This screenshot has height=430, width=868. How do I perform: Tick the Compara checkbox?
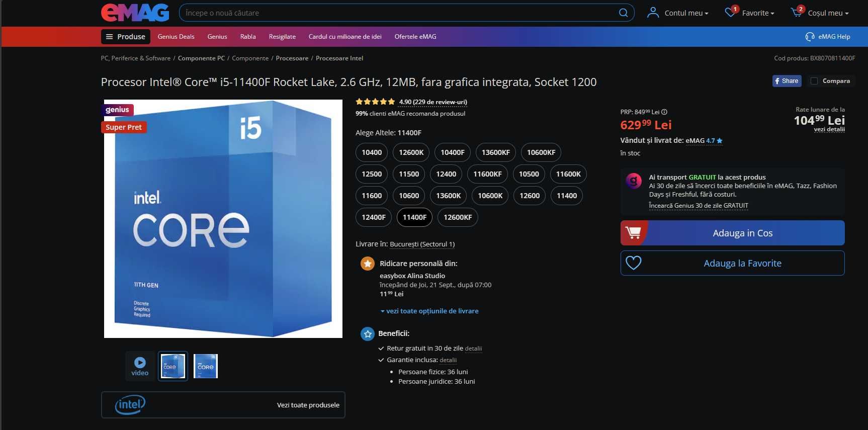(814, 81)
